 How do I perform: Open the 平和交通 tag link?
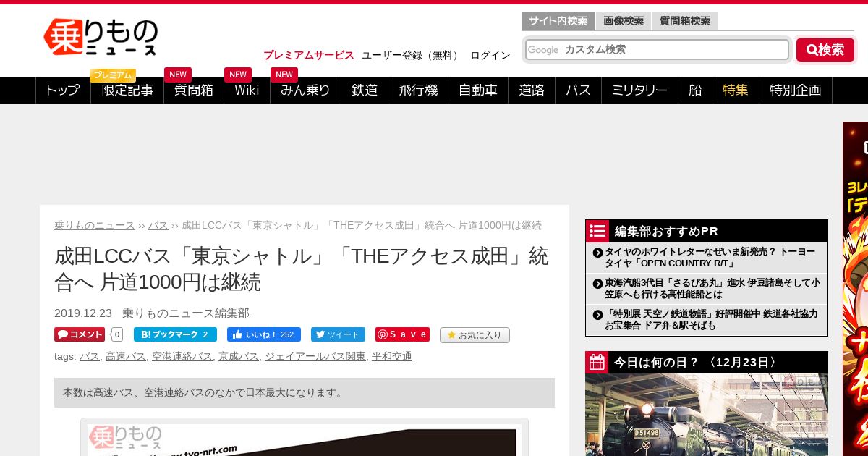click(392, 356)
